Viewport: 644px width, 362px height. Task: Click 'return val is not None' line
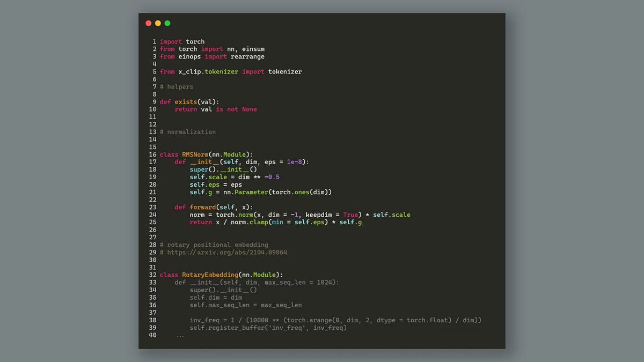click(216, 109)
